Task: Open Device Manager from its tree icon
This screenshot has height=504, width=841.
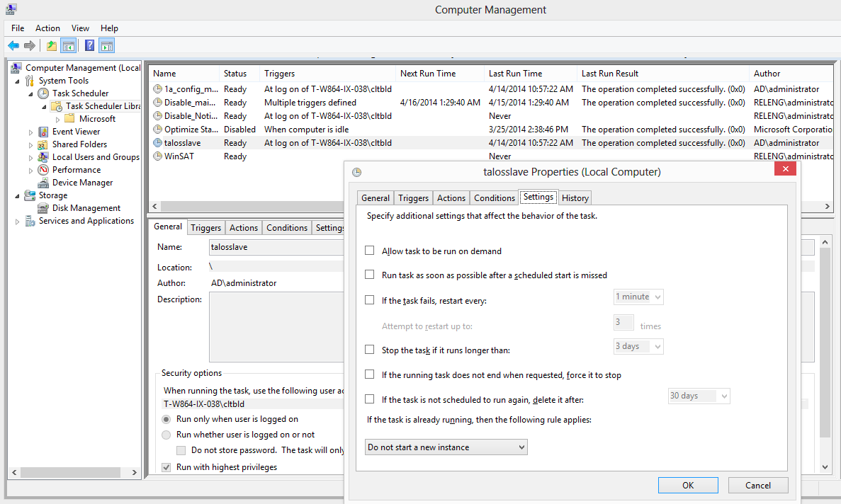Action: [x=43, y=183]
